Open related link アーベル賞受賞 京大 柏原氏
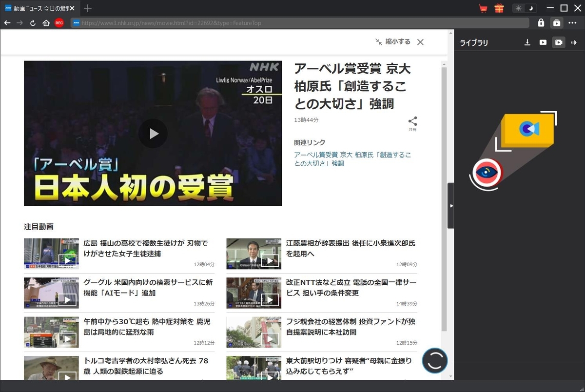 (352, 159)
